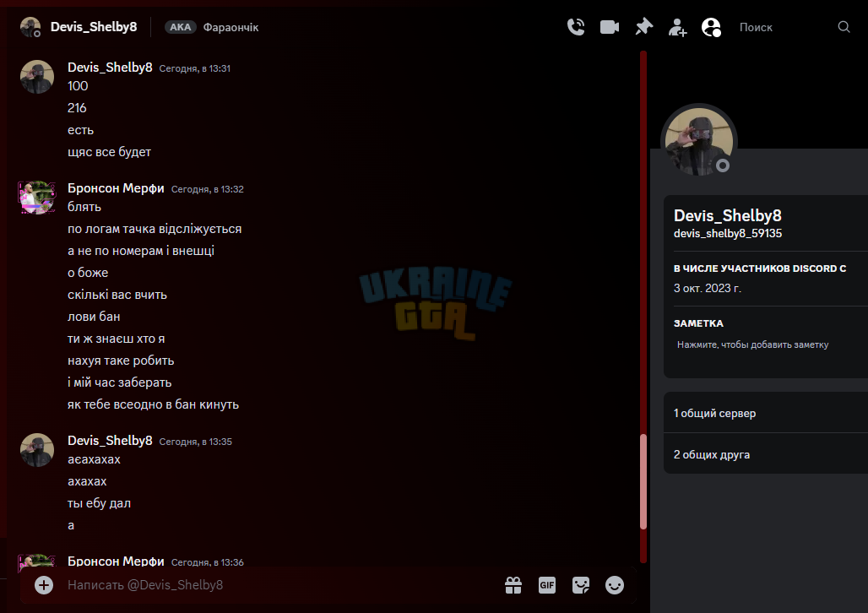Screen dimensions: 868x613
Task: Click the join date 3 окт. 2023 г.
Action: click(x=707, y=288)
